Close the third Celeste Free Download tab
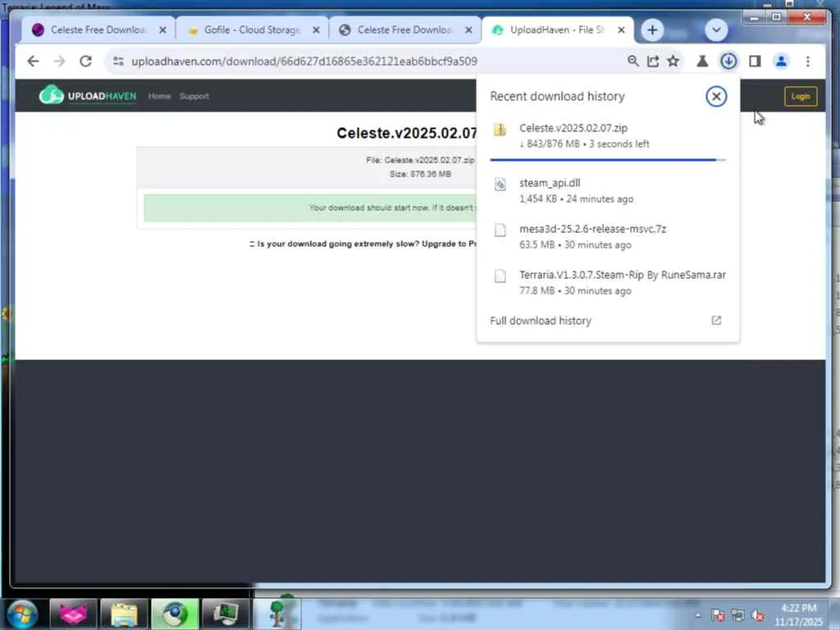840x630 pixels. tap(468, 30)
